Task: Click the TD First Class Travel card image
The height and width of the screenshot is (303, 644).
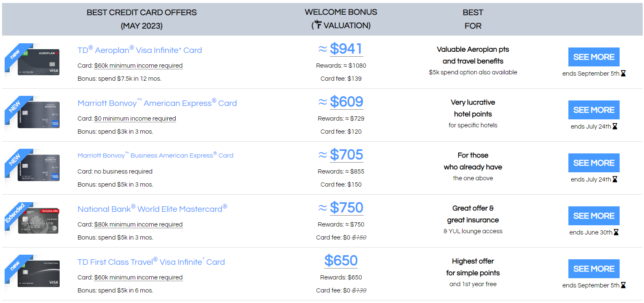Action: point(39,274)
